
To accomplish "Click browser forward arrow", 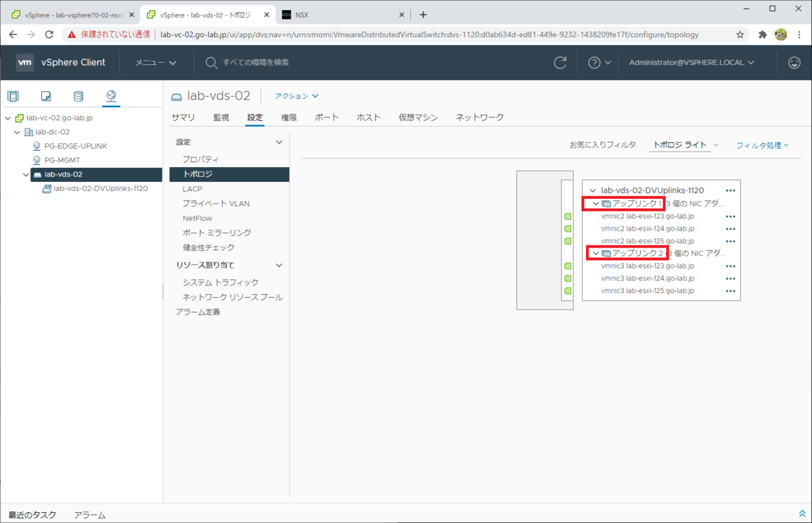I will coord(31,34).
